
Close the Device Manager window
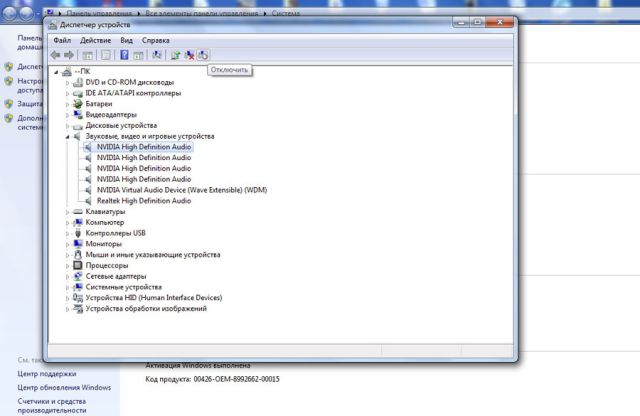499,22
